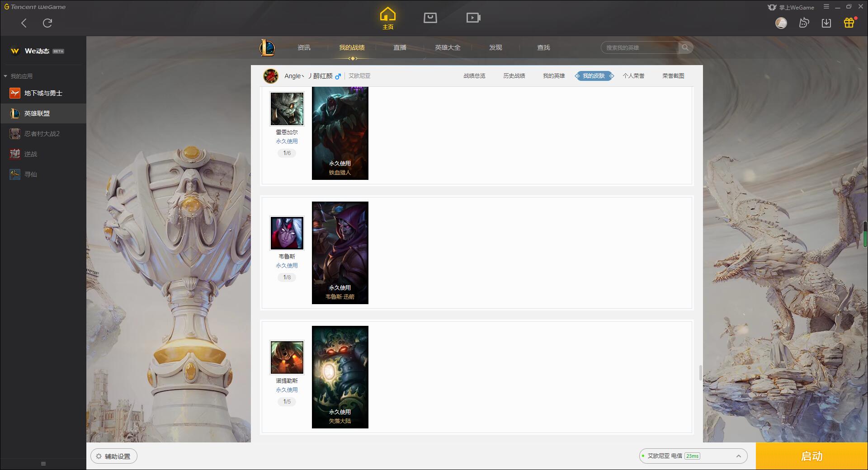Select 英雄联盟 in the sidebar
Viewport: 868px width, 470px height.
(43, 113)
